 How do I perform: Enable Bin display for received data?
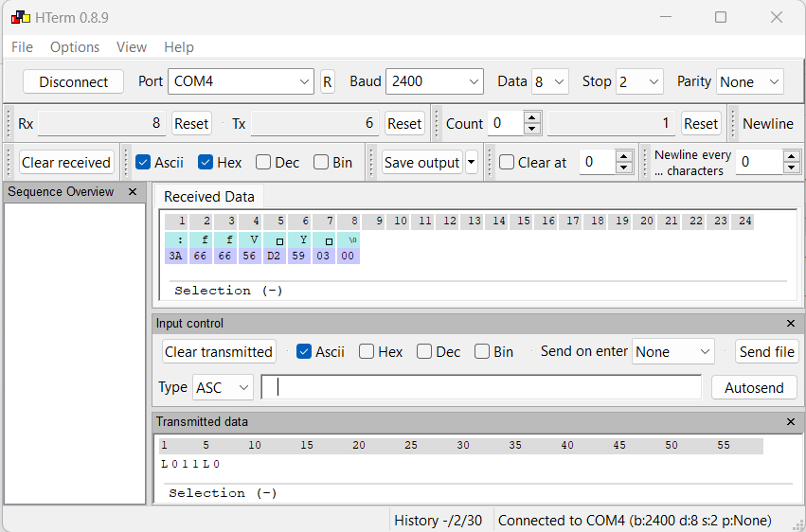click(321, 162)
